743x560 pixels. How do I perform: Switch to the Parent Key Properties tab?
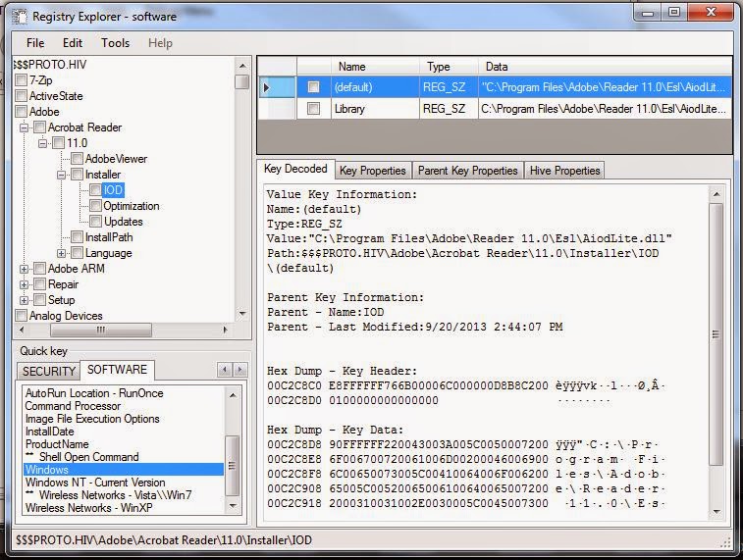468,171
